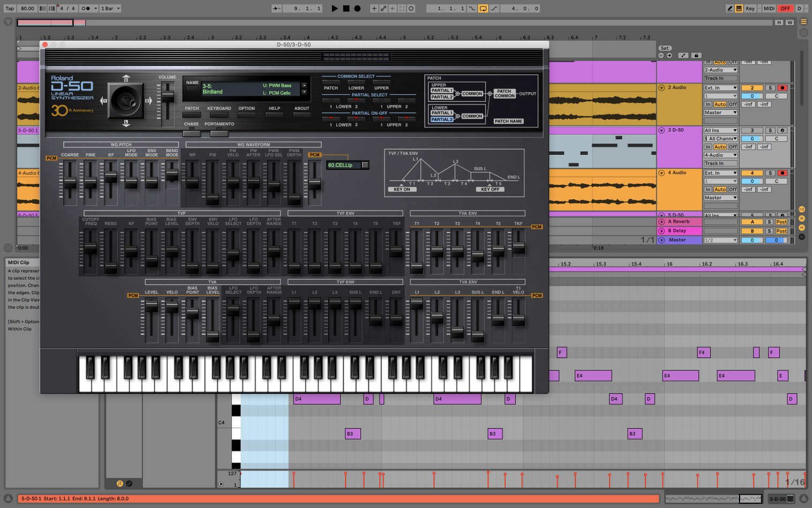Fold the 3 D-50 track with triangle
Viewport: 812px width, 508px height.
[661, 130]
